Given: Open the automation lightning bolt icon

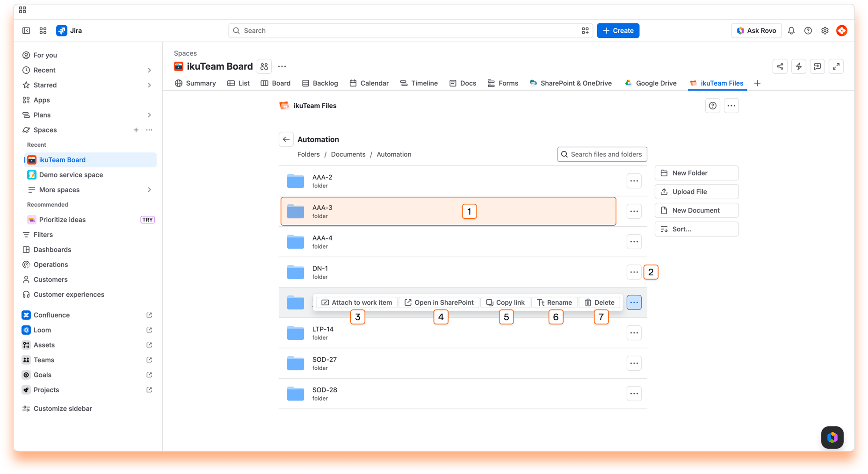Looking at the screenshot, I should click(799, 66).
